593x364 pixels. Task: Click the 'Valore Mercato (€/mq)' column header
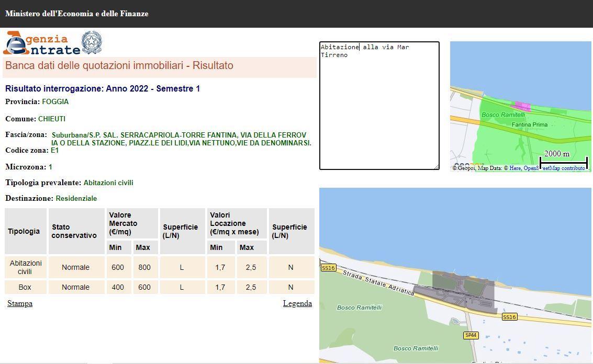(132, 223)
